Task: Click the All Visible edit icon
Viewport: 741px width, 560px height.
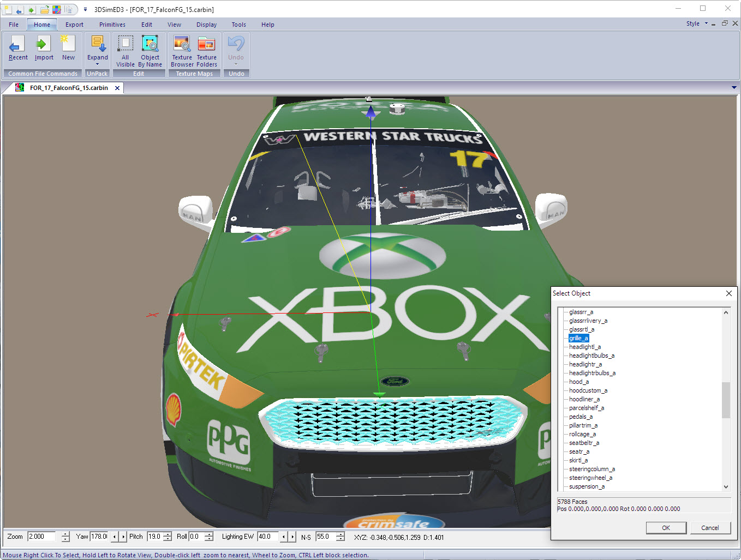Action: (x=125, y=51)
